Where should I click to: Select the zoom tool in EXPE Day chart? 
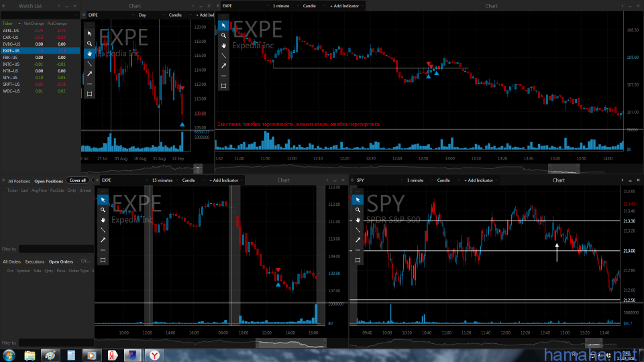(89, 44)
